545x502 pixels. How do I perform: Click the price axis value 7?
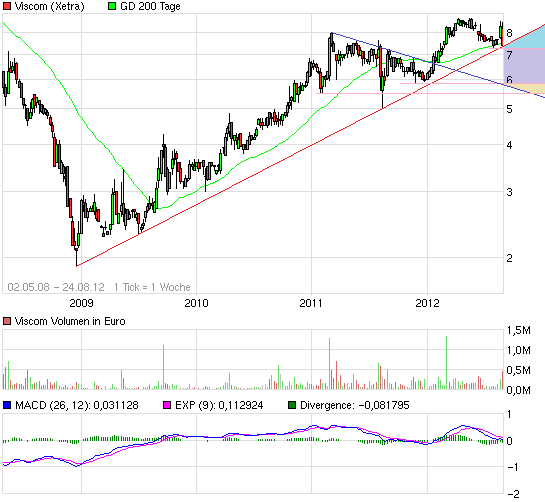point(509,55)
